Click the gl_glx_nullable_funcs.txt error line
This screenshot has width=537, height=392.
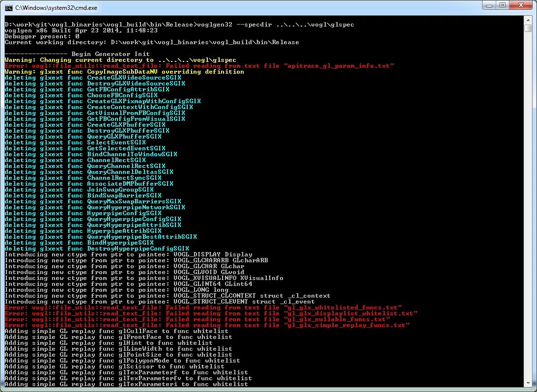(x=198, y=319)
